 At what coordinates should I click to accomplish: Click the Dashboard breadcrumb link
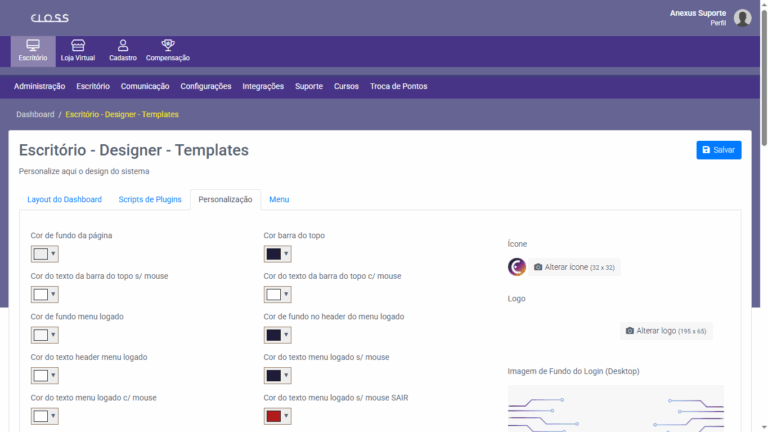click(35, 115)
